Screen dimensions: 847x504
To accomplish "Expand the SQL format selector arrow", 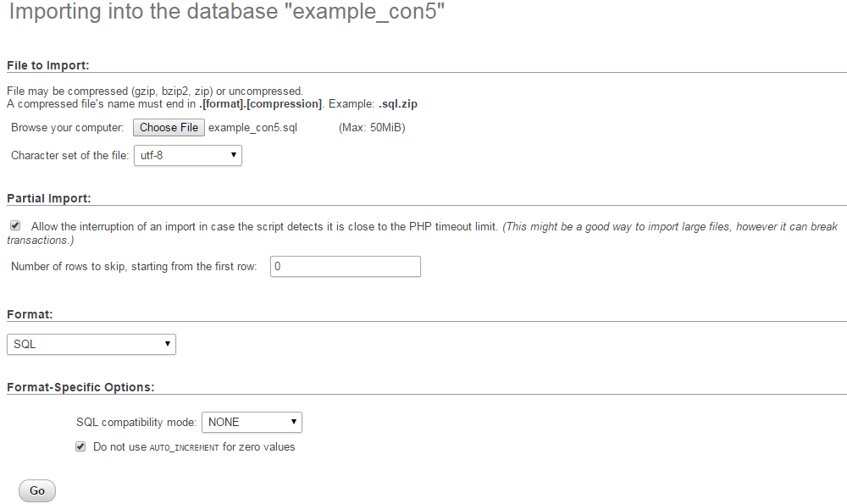I will [168, 344].
